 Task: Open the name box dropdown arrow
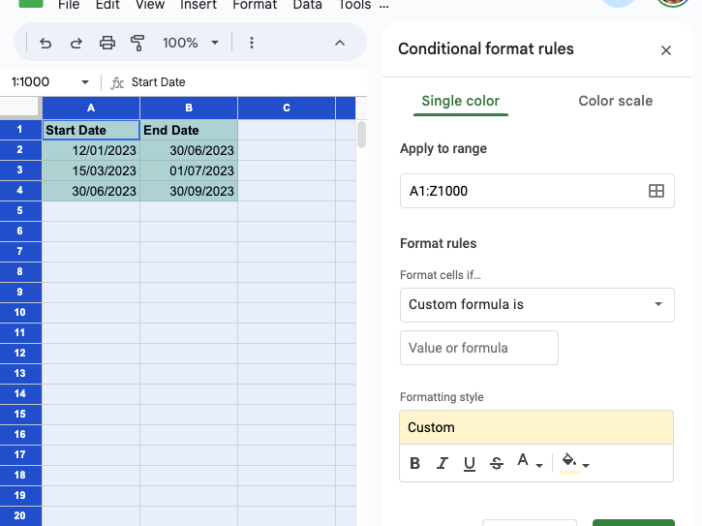(x=85, y=82)
